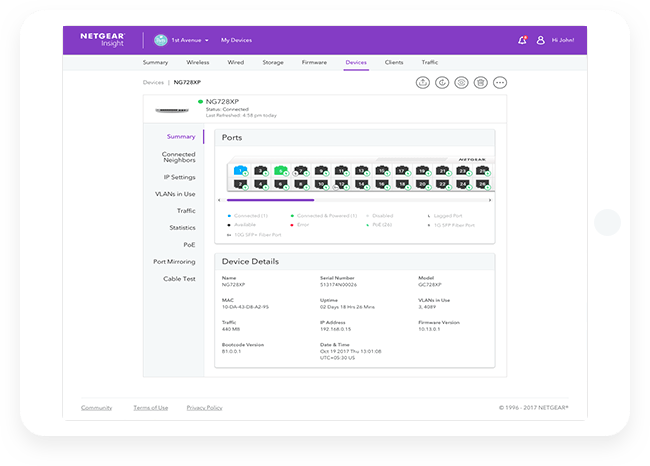This screenshot has height=466, width=650.
Task: Click the user profile icon
Action: point(541,40)
